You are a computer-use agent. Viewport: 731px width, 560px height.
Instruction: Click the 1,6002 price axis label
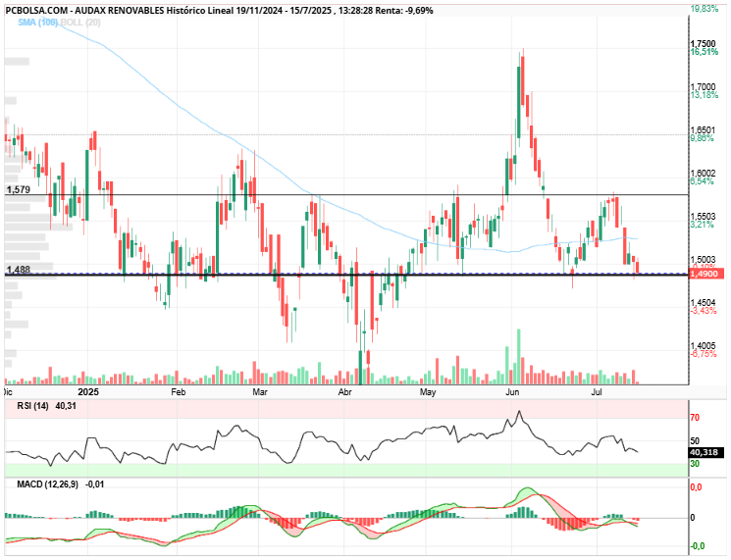click(x=703, y=174)
